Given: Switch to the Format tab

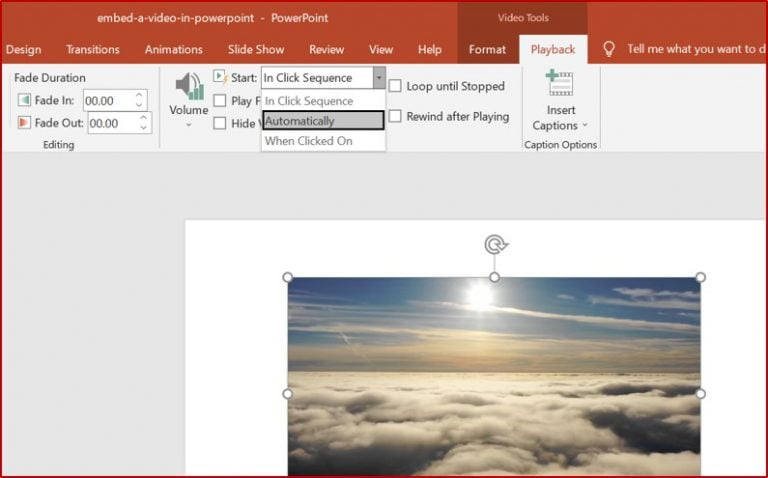Looking at the screenshot, I should [x=487, y=49].
